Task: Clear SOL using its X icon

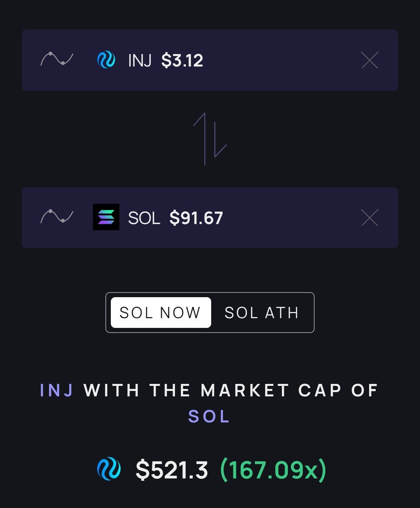Action: (369, 217)
